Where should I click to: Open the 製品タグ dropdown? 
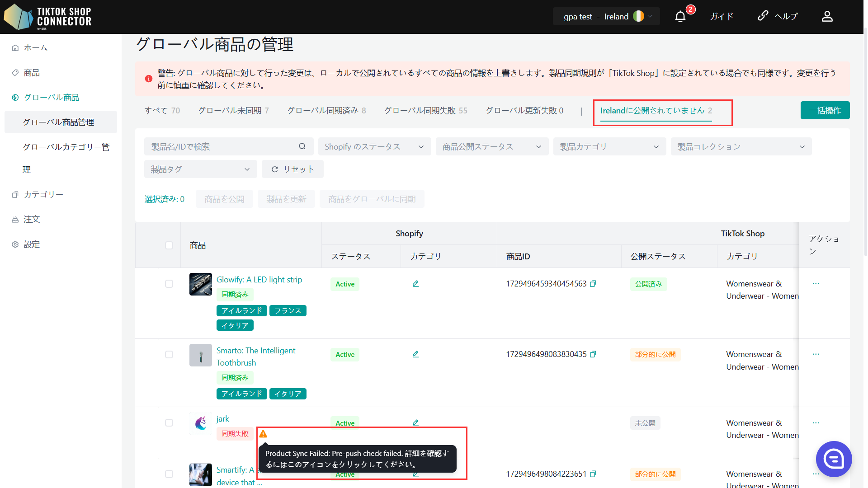200,169
